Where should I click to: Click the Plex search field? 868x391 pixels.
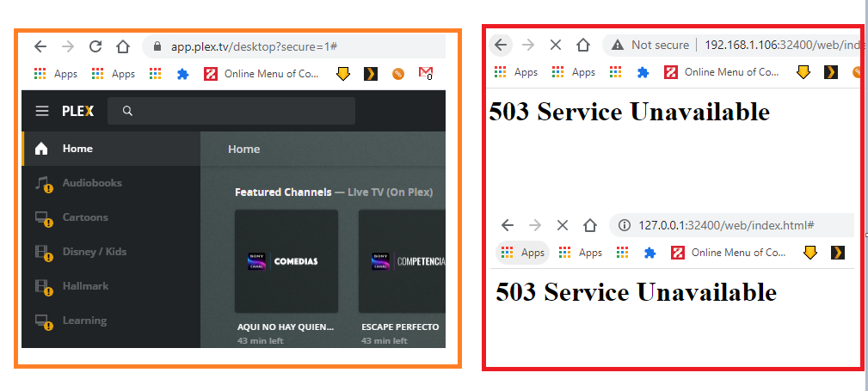(231, 111)
